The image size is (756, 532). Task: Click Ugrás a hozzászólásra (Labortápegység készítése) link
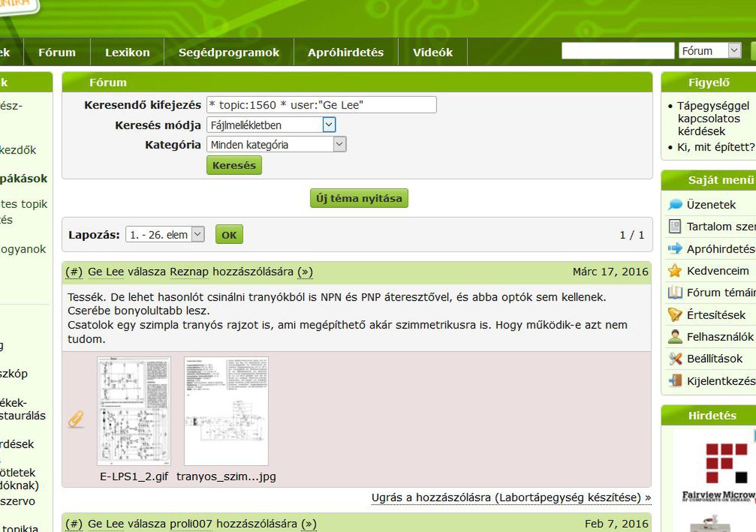pos(511,498)
